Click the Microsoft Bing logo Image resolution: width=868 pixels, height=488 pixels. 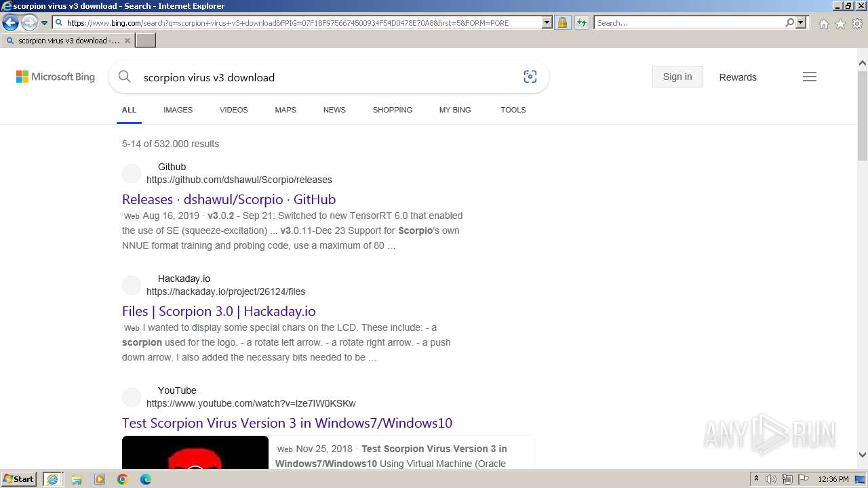pyautogui.click(x=56, y=77)
